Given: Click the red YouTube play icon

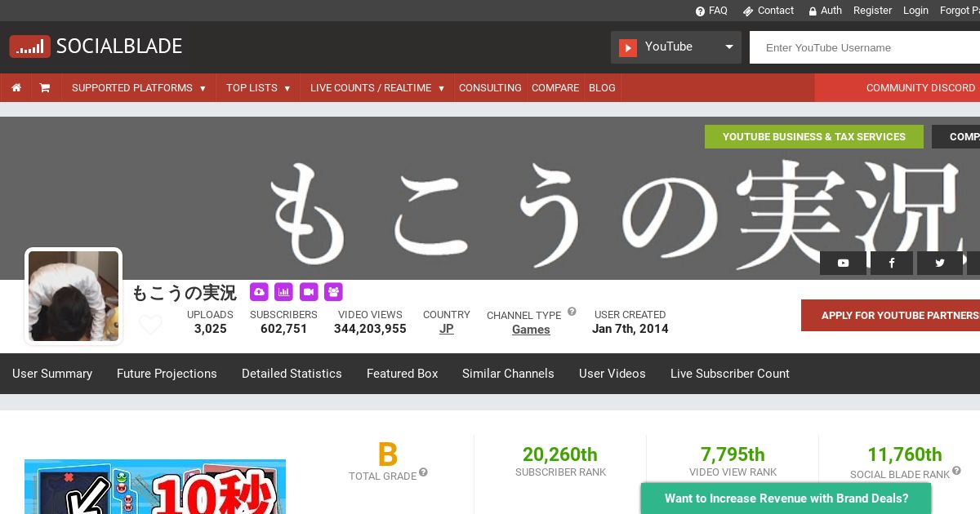Looking at the screenshot, I should click(628, 47).
